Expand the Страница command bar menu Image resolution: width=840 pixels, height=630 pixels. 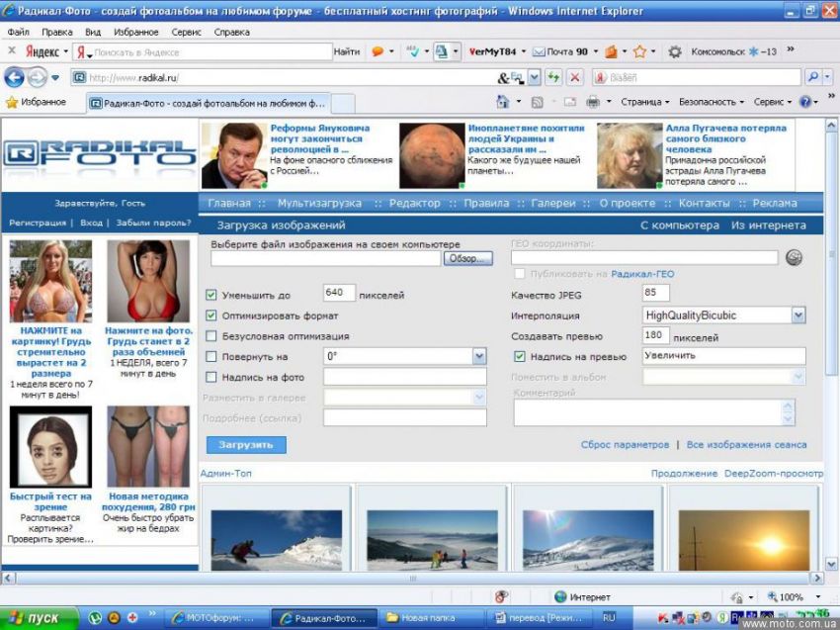(644, 102)
